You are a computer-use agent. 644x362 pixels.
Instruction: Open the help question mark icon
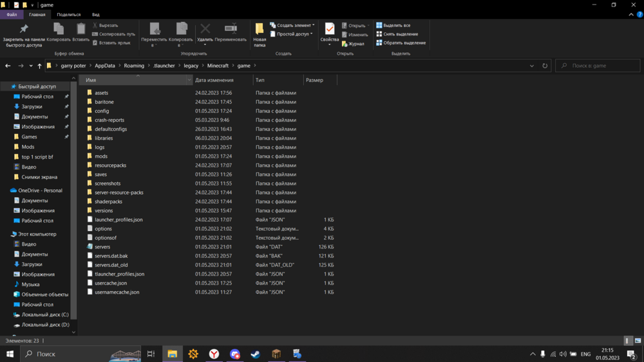point(639,14)
